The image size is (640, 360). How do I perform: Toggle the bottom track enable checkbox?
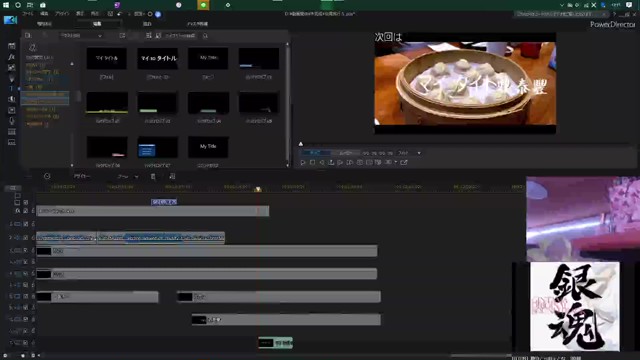[26, 342]
